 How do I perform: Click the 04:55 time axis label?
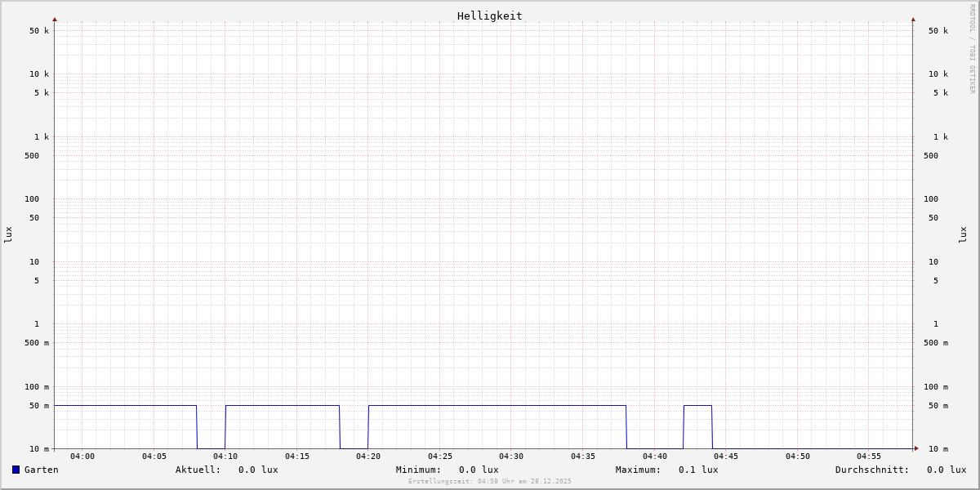click(869, 457)
